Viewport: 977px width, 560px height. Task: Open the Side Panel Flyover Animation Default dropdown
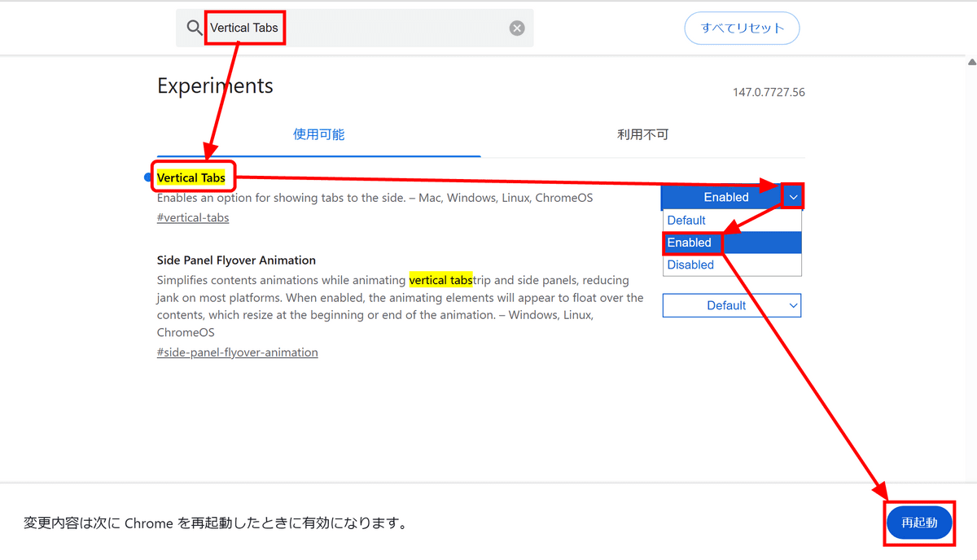pos(731,305)
